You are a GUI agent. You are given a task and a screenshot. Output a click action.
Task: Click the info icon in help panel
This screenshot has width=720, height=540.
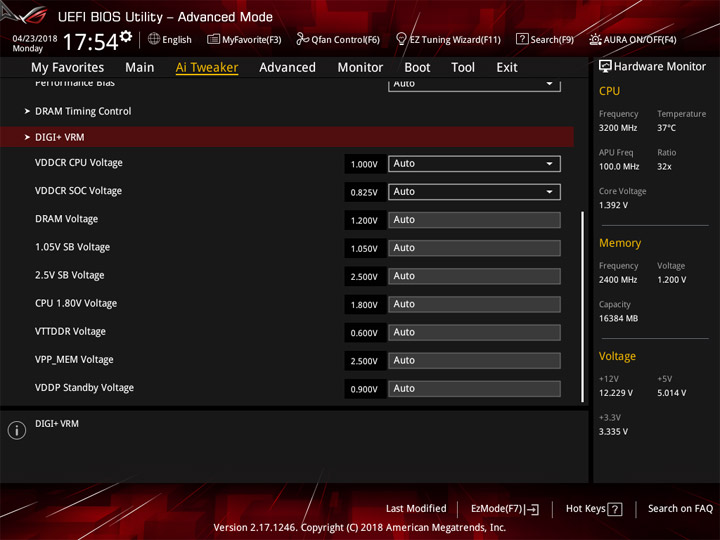pos(17,430)
